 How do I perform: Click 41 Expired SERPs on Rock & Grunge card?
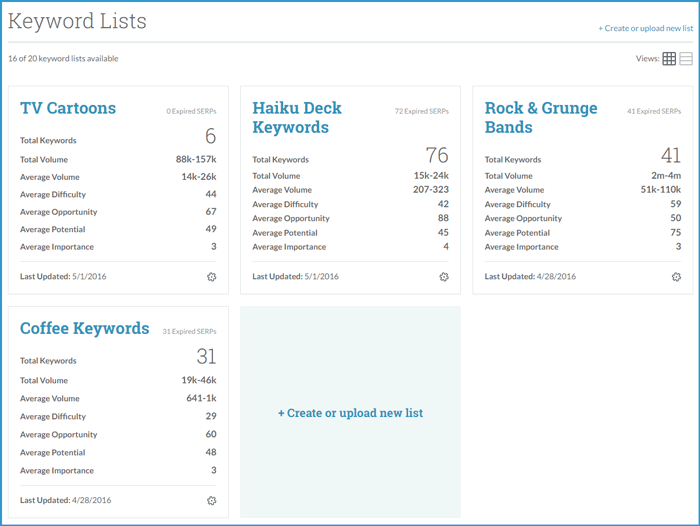tap(654, 111)
